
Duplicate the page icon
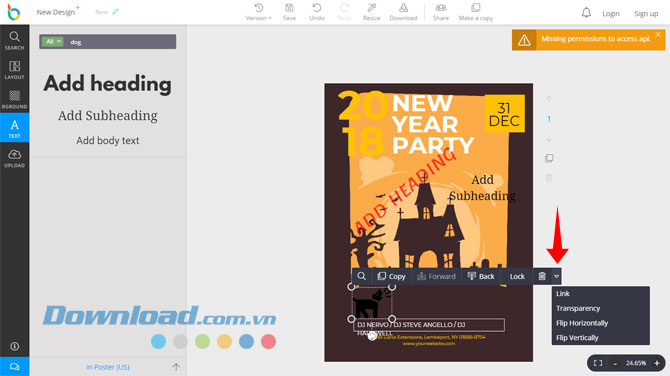[x=549, y=159]
